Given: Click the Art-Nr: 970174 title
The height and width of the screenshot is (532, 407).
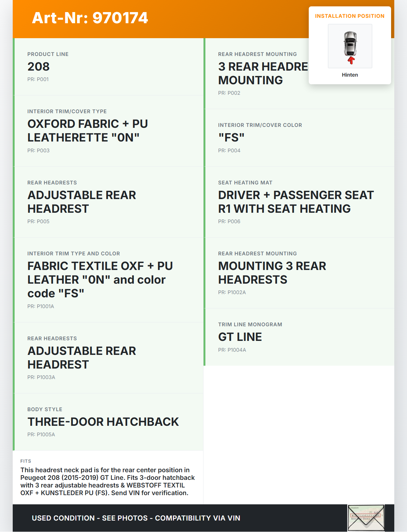Looking at the screenshot, I should tap(90, 18).
